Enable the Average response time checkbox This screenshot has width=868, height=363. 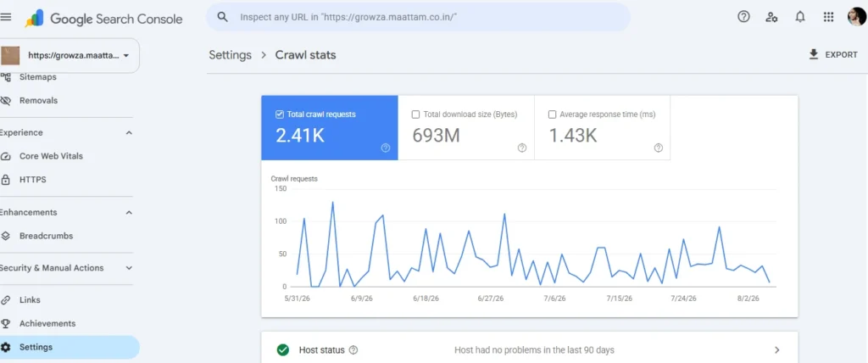coord(552,114)
